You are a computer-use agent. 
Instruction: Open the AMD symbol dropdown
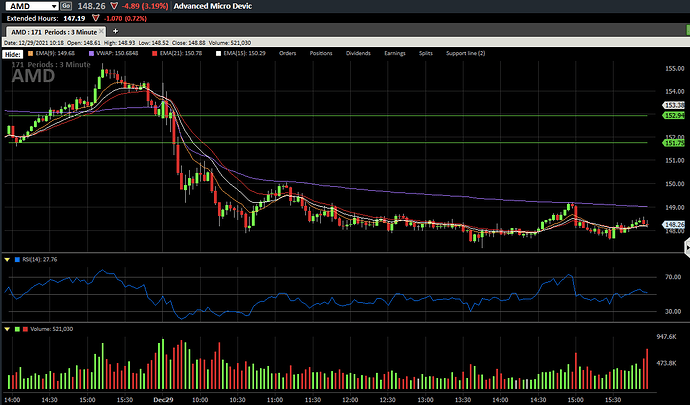point(54,6)
